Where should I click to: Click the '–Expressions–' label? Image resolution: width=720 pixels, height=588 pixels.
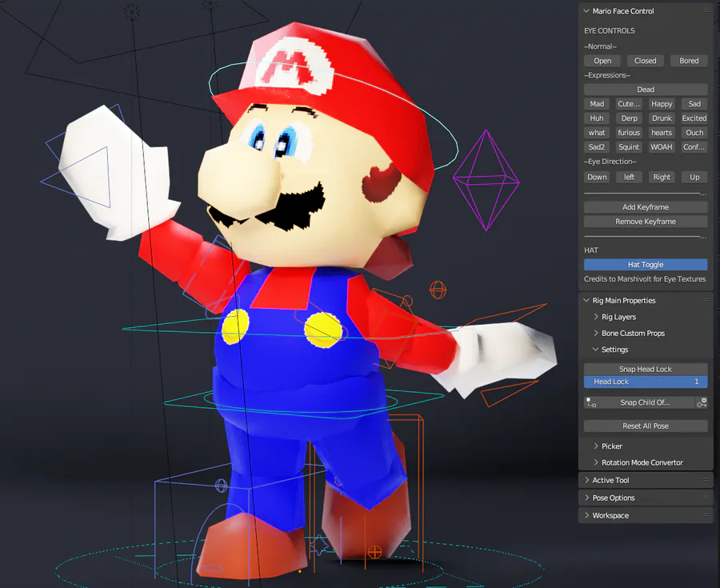point(607,75)
